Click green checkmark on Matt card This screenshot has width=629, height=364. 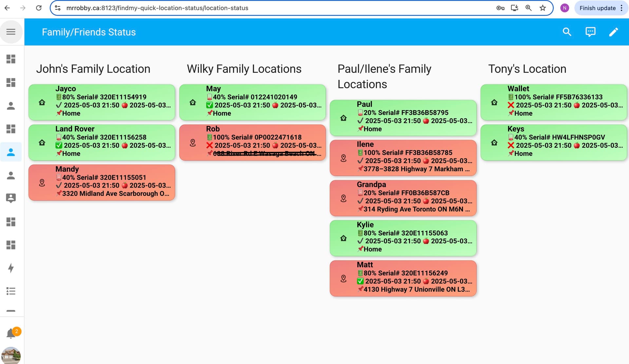[360, 281]
